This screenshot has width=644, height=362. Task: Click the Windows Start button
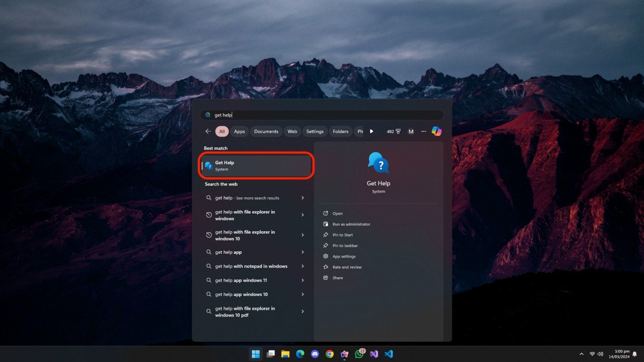point(256,354)
